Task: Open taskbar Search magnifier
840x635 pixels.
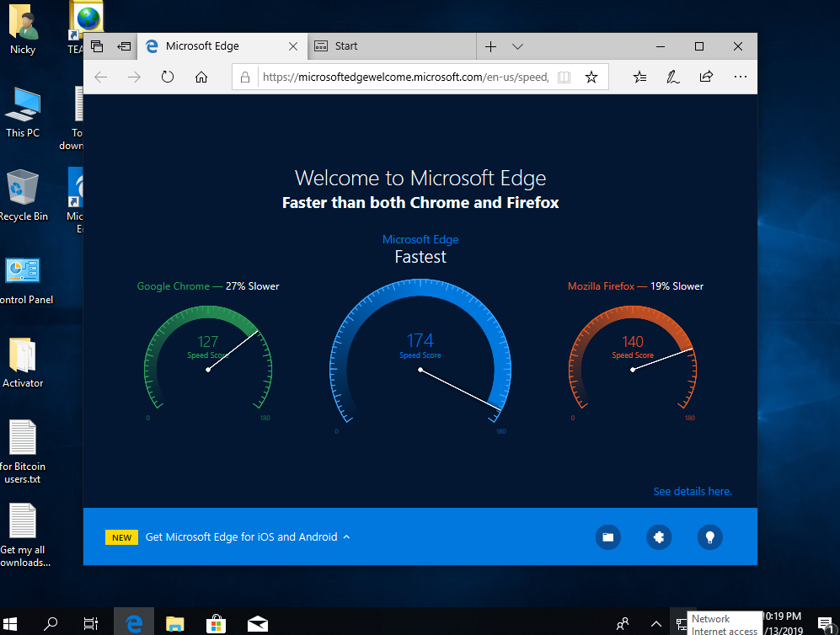Action: click(51, 623)
